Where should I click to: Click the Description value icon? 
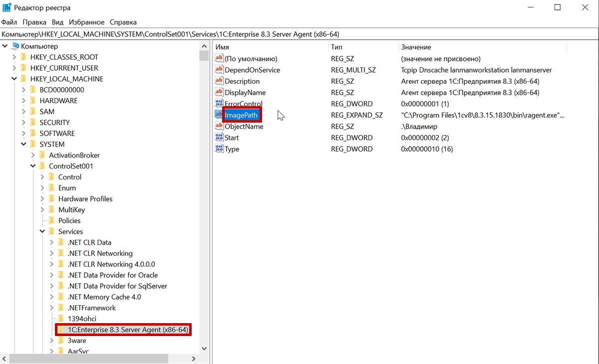(219, 81)
